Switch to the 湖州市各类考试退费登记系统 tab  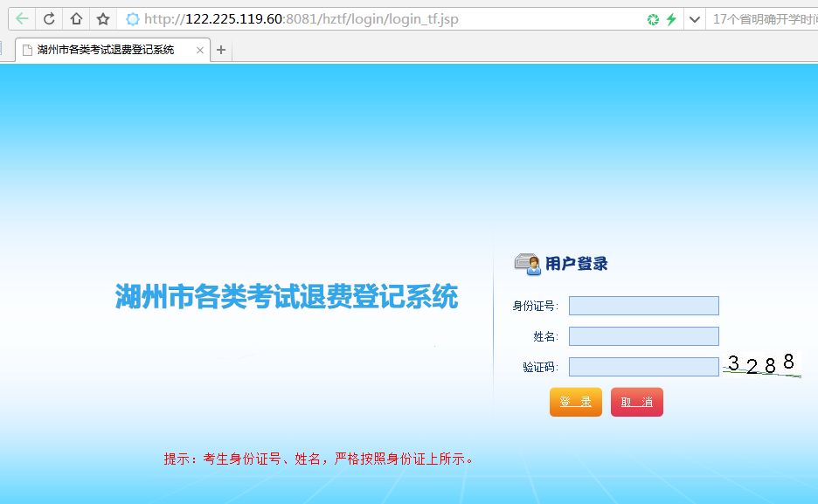pyautogui.click(x=107, y=51)
